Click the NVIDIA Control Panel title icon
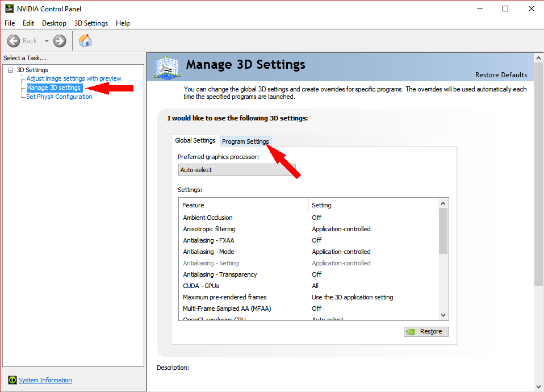This screenshot has height=392, width=544. pos(9,9)
